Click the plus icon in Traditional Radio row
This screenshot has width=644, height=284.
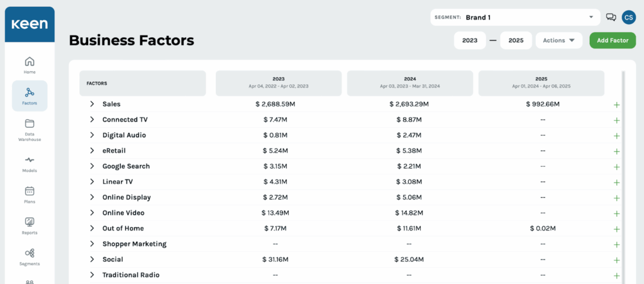tap(616, 276)
